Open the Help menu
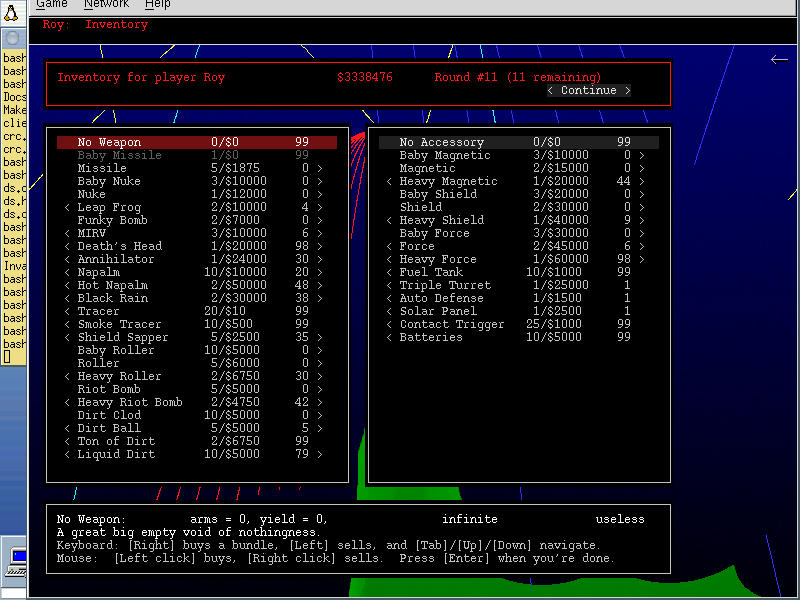This screenshot has height=600, width=800. (x=158, y=5)
